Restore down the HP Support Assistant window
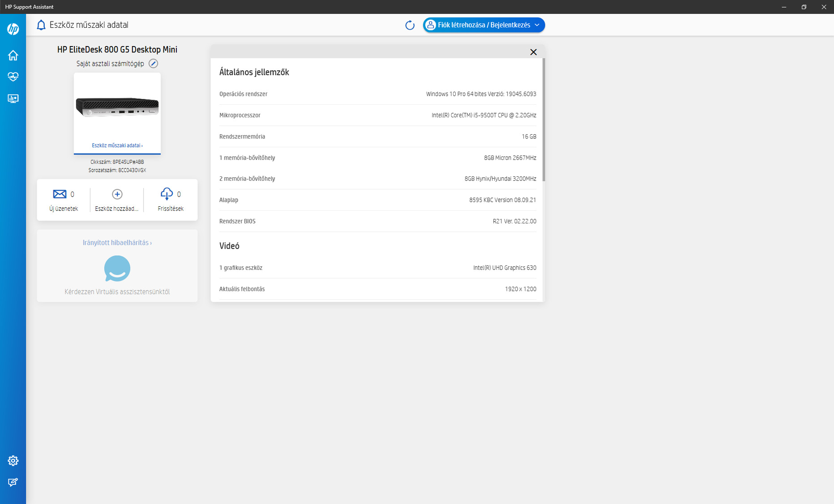This screenshot has height=504, width=834. (804, 7)
